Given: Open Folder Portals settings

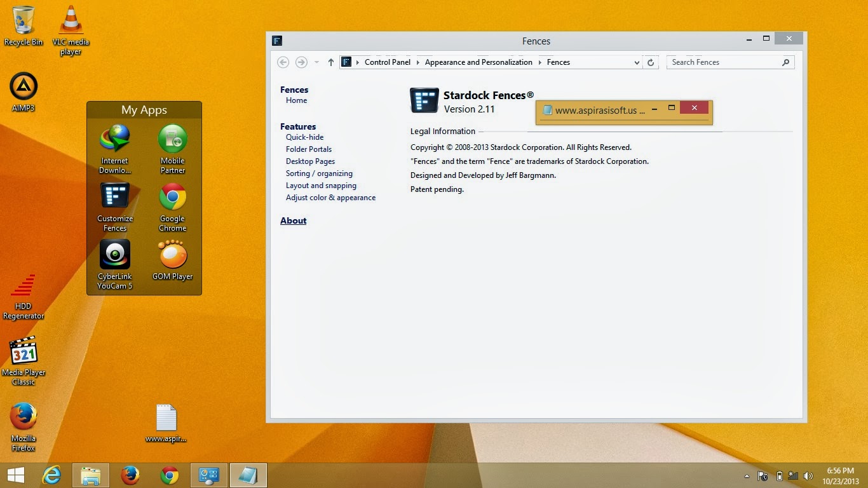Looking at the screenshot, I should tap(309, 149).
